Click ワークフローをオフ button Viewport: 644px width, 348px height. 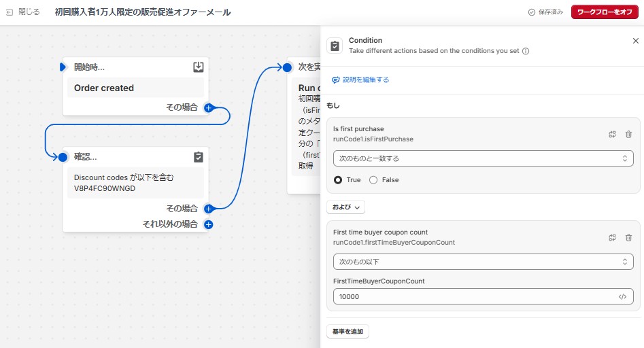(605, 12)
